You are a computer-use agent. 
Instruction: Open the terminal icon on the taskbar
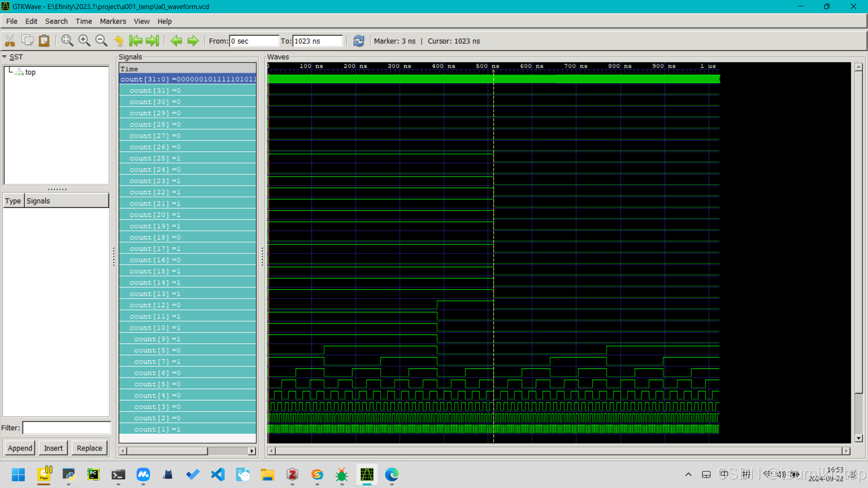point(118,474)
